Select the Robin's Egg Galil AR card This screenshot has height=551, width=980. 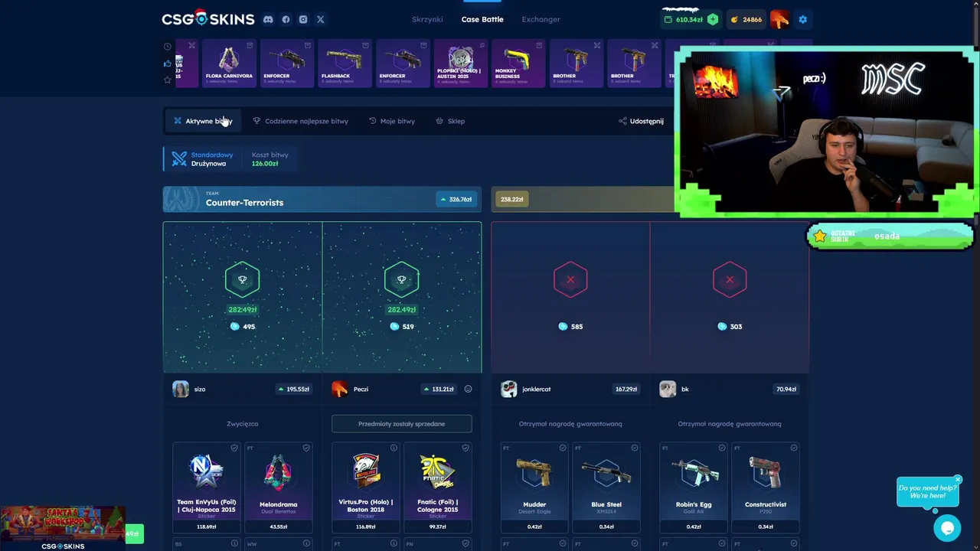pyautogui.click(x=694, y=487)
